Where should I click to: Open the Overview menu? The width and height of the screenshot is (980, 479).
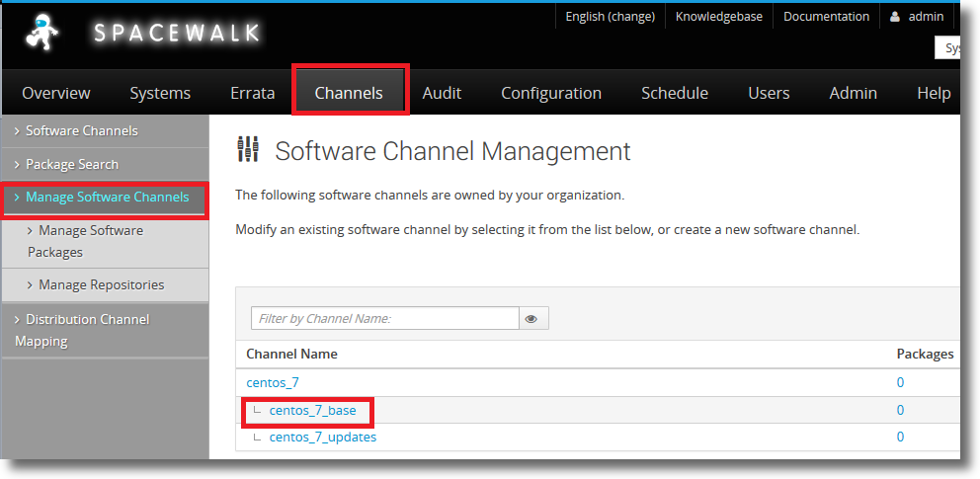[56, 93]
